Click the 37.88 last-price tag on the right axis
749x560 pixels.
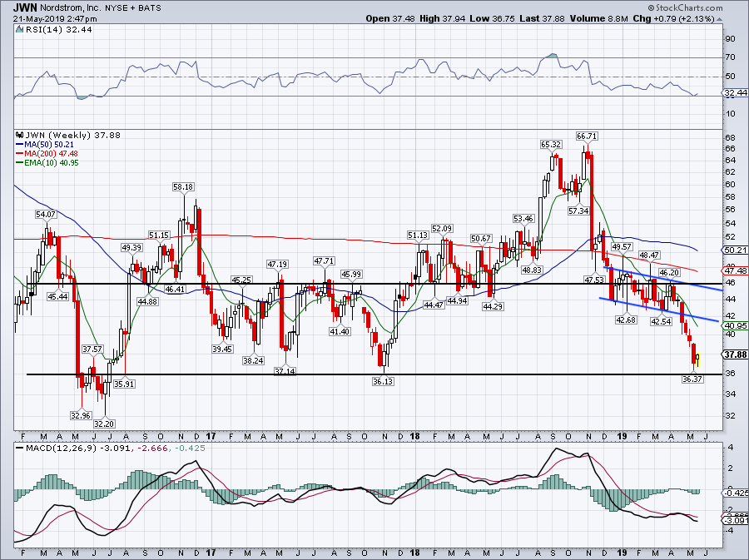pyautogui.click(x=735, y=354)
